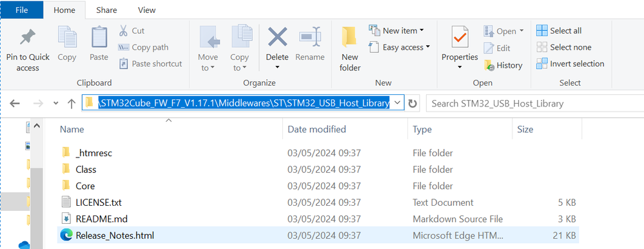The height and width of the screenshot is (249, 644).
Task: Click Invert selection
Action: pos(571,64)
